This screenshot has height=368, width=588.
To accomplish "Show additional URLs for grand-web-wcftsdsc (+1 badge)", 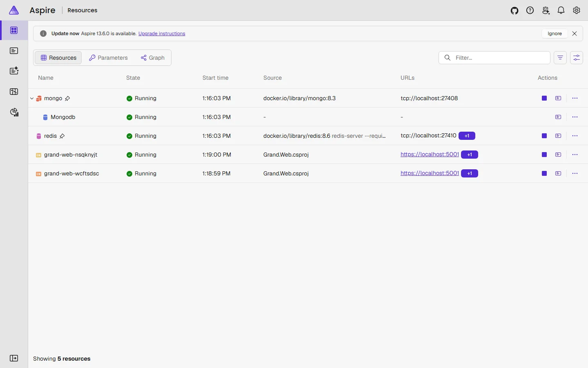I will coord(470,173).
